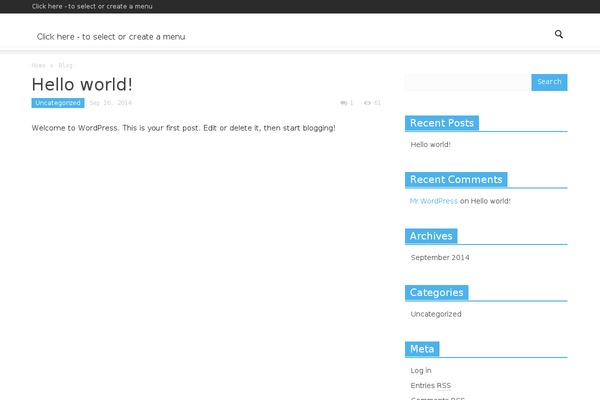Click main navigation 'select or create a menu'
Screen dimensions: 600x400
coord(111,37)
